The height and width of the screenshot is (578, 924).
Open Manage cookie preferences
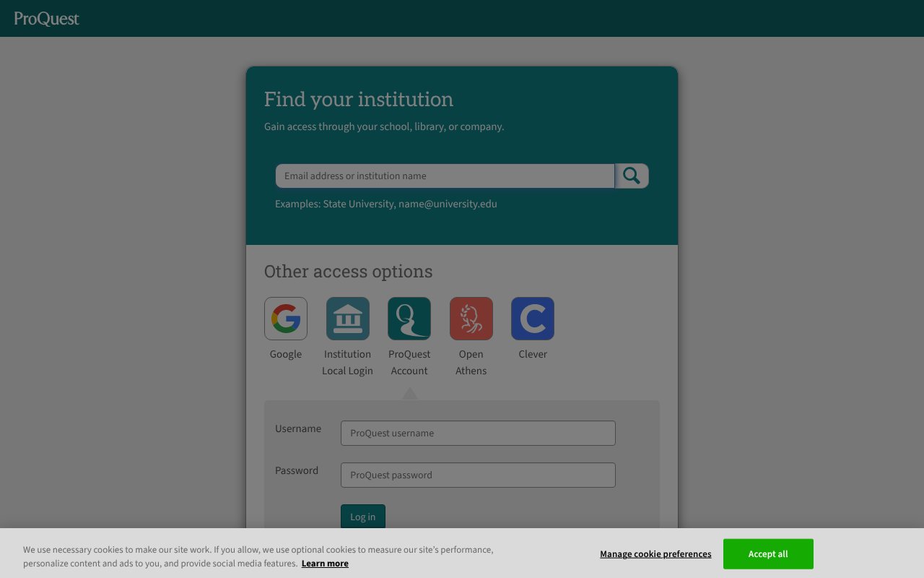655,553
